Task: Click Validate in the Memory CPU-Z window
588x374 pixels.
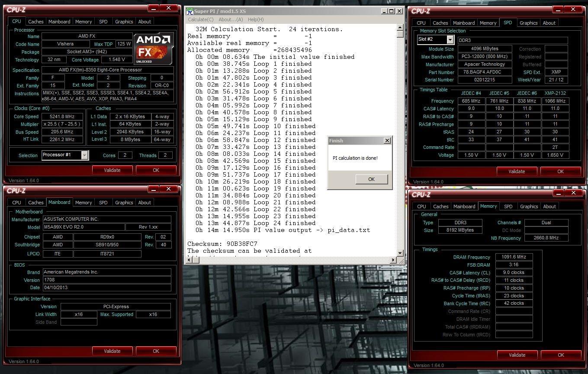Action: pyautogui.click(x=517, y=355)
